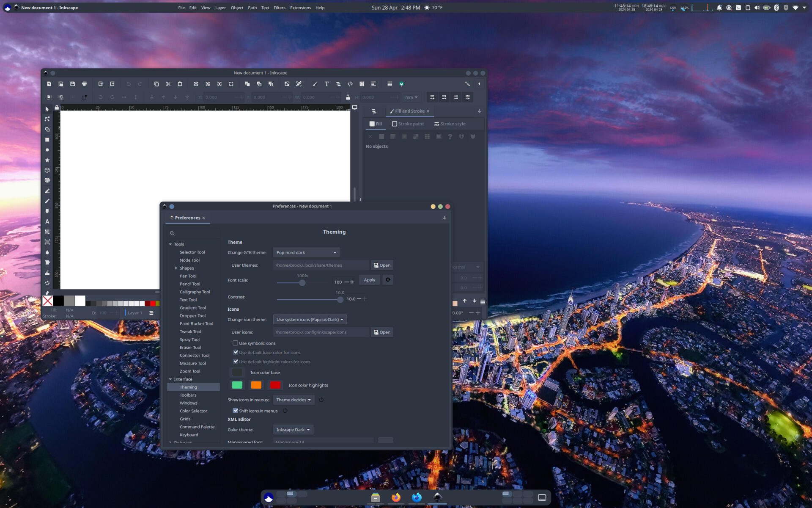The width and height of the screenshot is (812, 508).
Task: Select the Rectangle tool in toolbox
Action: tap(47, 140)
